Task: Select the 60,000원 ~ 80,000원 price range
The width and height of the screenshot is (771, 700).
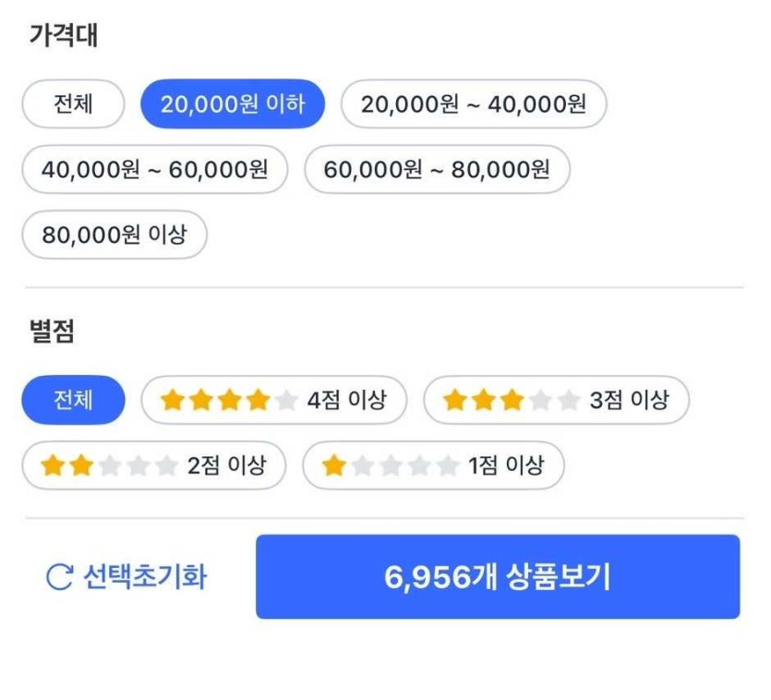Action: point(437,169)
